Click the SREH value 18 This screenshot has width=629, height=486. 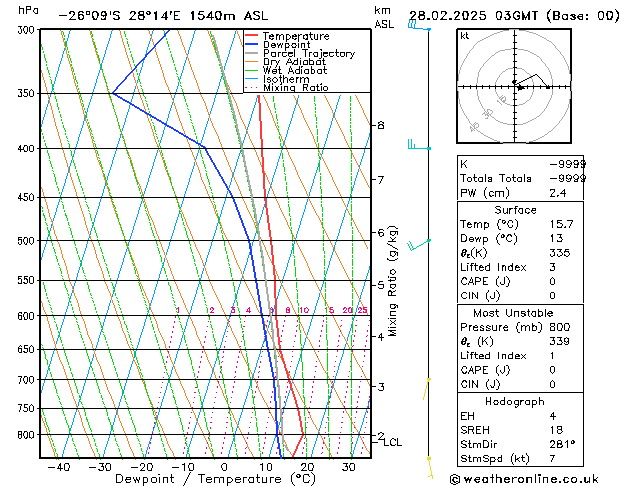click(x=556, y=430)
